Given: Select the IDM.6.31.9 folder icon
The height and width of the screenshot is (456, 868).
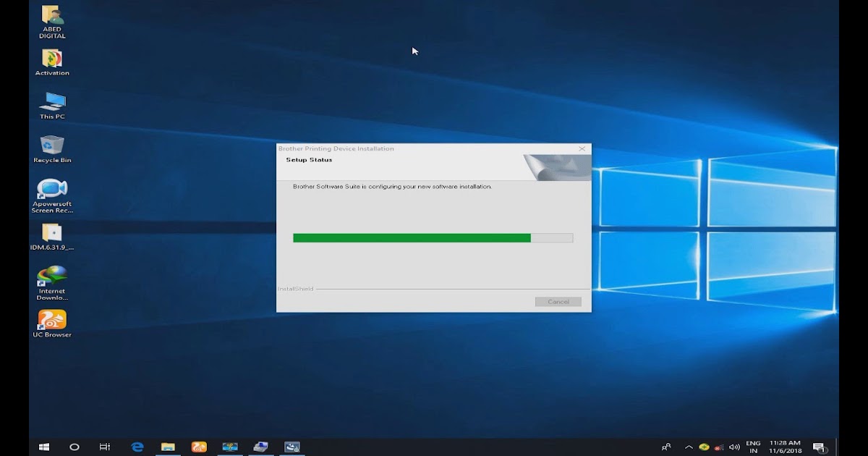Looking at the screenshot, I should [x=52, y=237].
